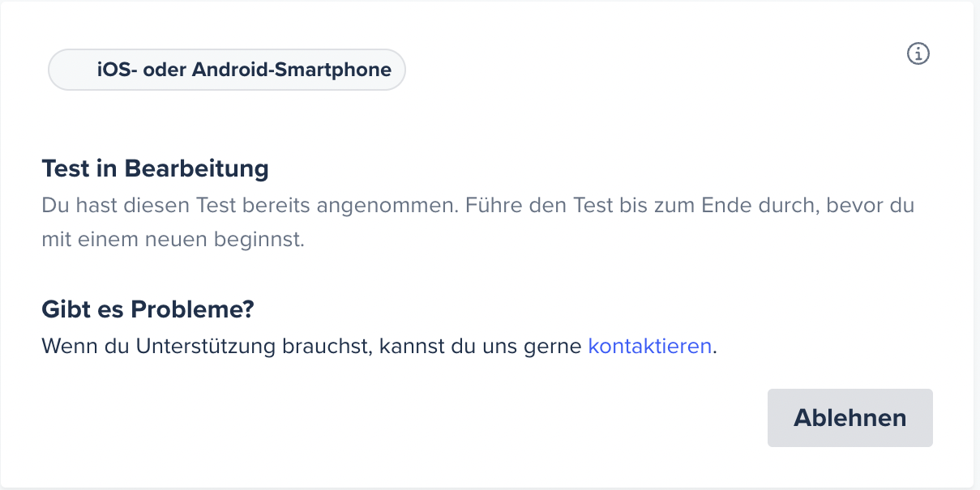Show more information using the info symbol

[918, 53]
